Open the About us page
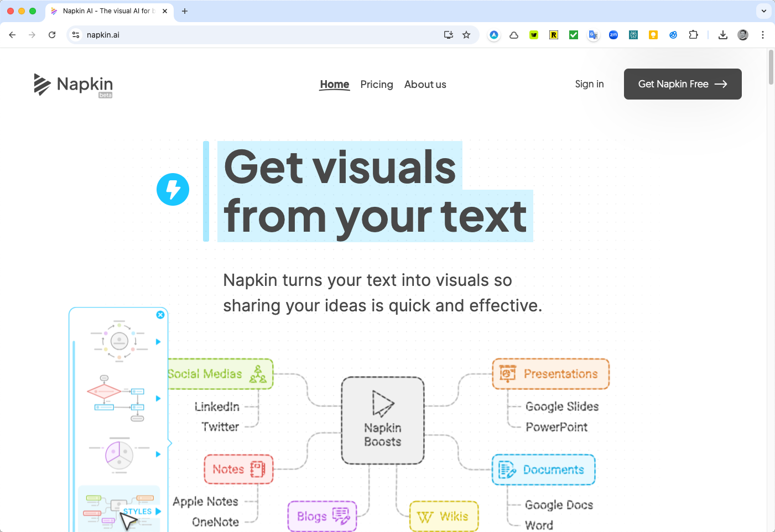The image size is (775, 532). 425,85
